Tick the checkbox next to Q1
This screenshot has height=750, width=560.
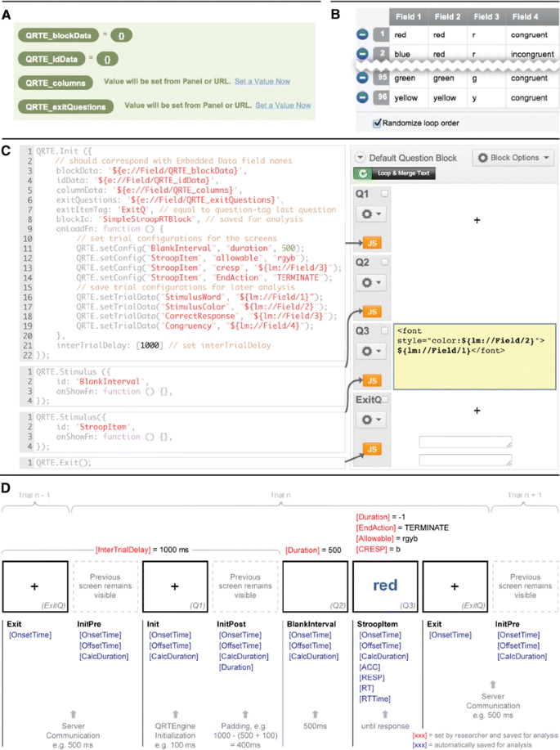pos(384,193)
